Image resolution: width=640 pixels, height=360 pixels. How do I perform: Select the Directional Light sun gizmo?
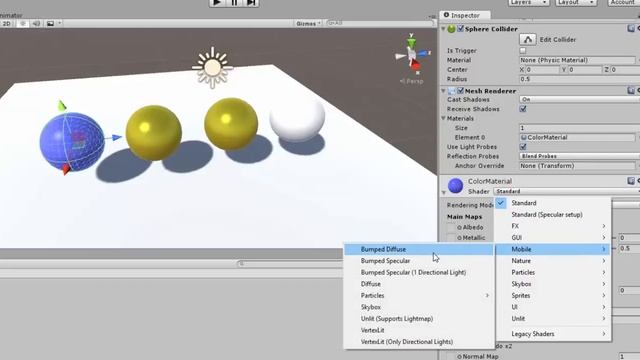coord(212,68)
